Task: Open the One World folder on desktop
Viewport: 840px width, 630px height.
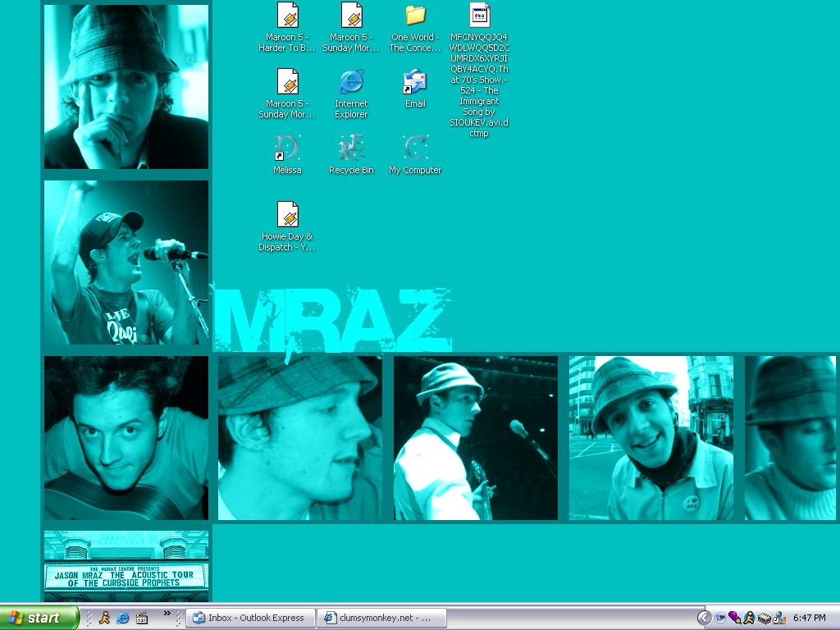Action: click(415, 16)
